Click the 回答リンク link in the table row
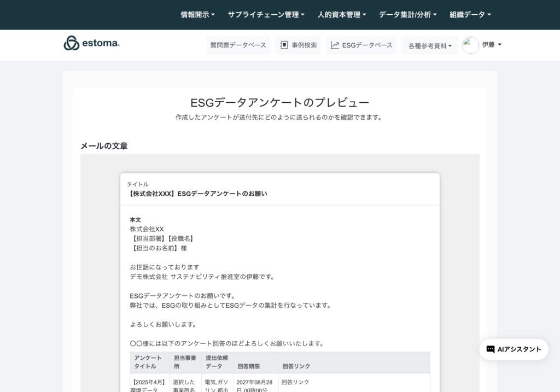This screenshot has width=560, height=392. (296, 382)
